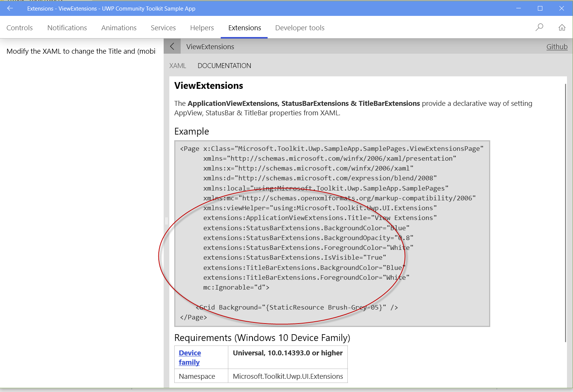Click the 'Modify the XAML' description text
Image resolution: width=573 pixels, height=392 pixels.
(81, 51)
